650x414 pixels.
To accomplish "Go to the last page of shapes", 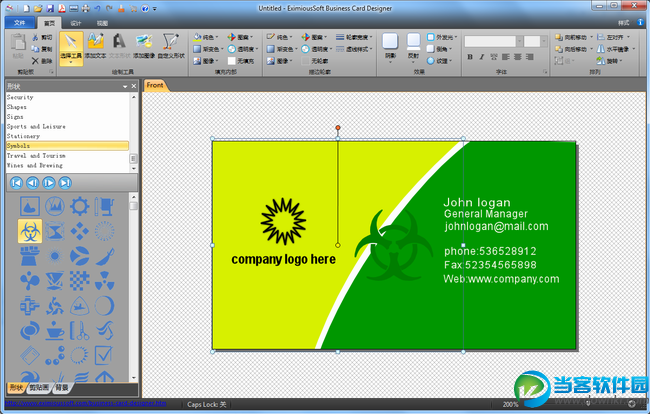I will [x=65, y=183].
